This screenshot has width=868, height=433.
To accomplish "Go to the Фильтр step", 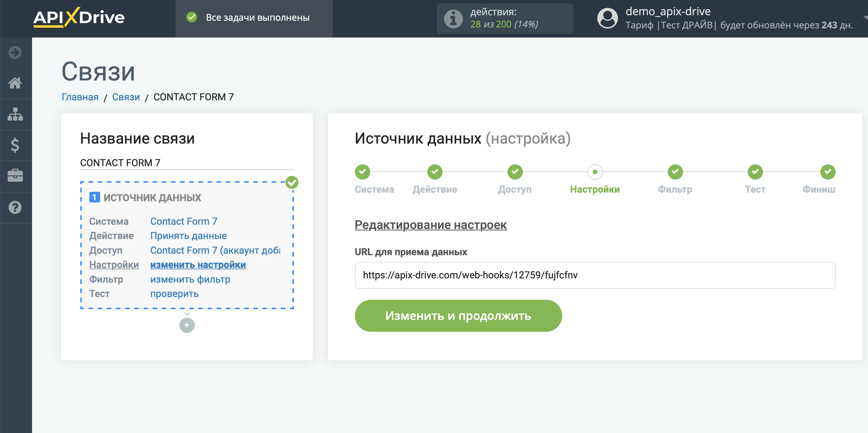I will [x=675, y=172].
